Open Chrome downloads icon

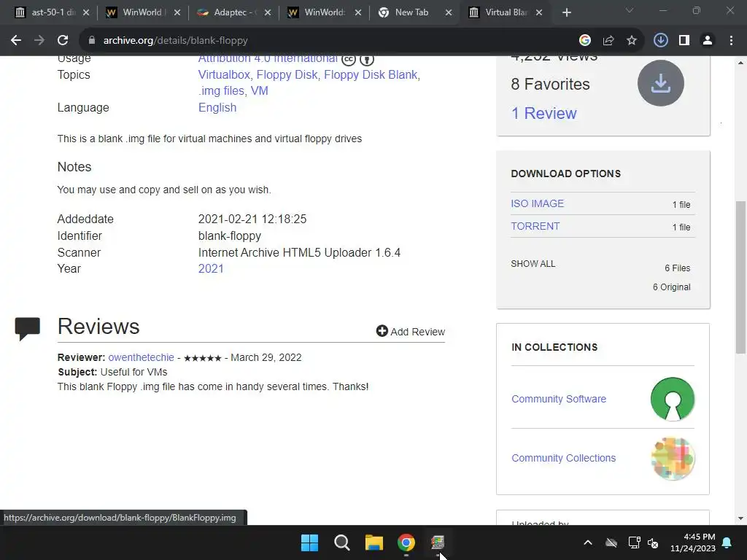tap(661, 41)
